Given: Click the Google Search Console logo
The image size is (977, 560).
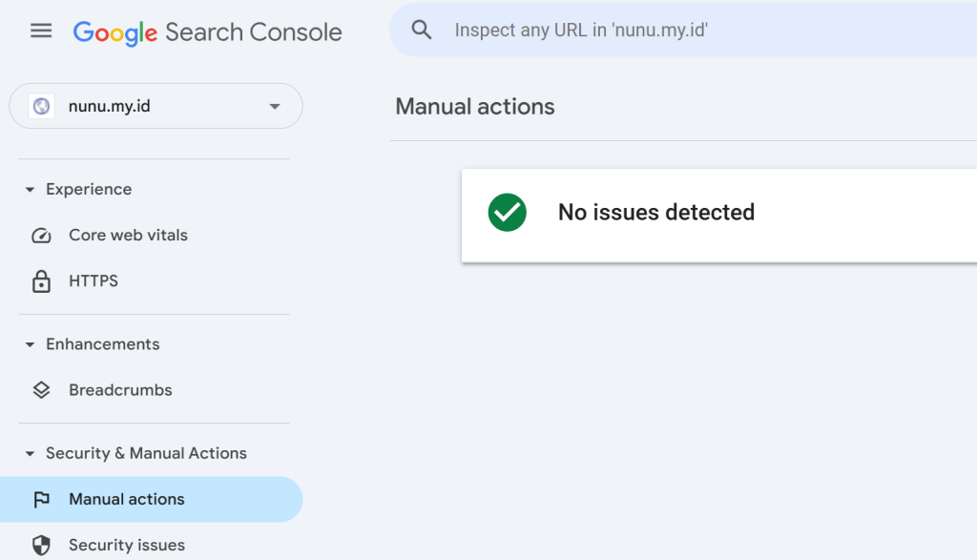Looking at the screenshot, I should (x=207, y=32).
